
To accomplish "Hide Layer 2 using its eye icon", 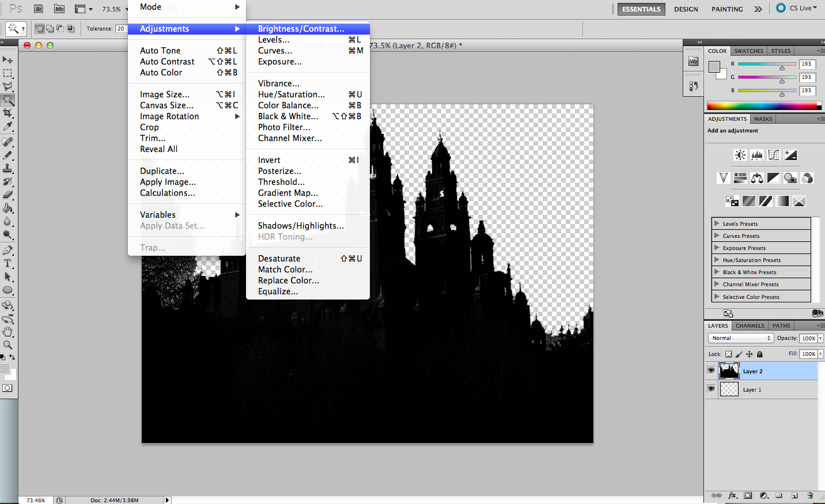I will [712, 370].
